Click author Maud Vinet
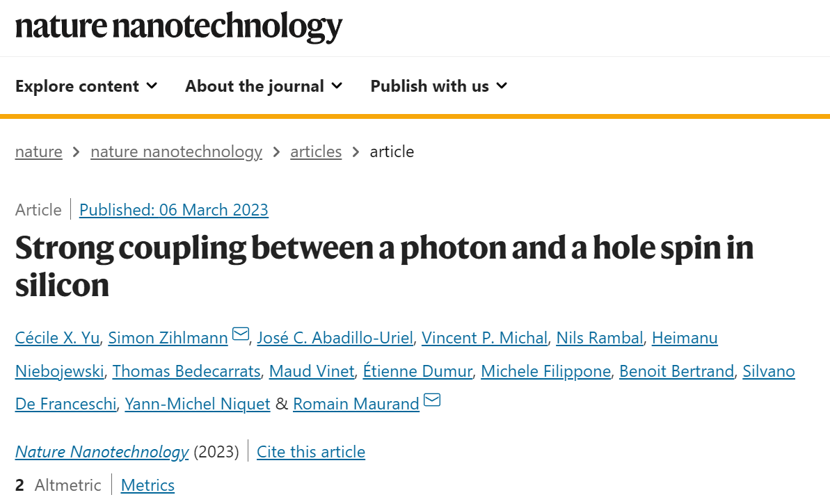The height and width of the screenshot is (504, 830). point(312,371)
